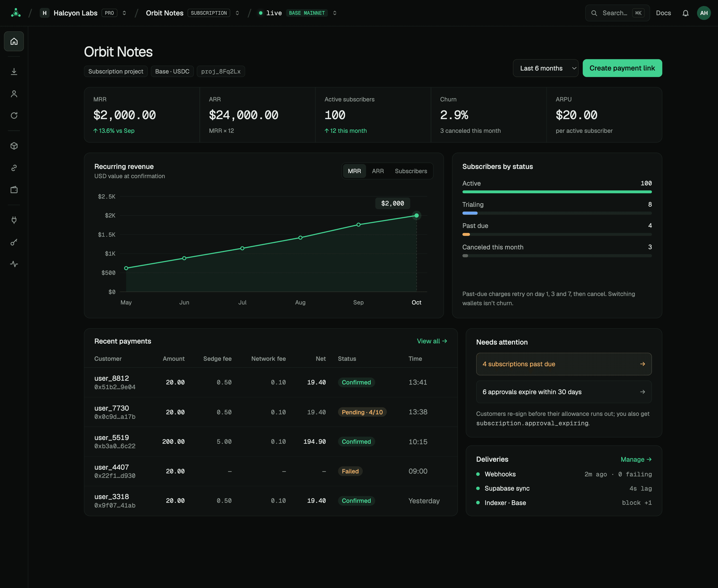Open Docs in the top bar
The height and width of the screenshot is (588, 718).
click(663, 13)
